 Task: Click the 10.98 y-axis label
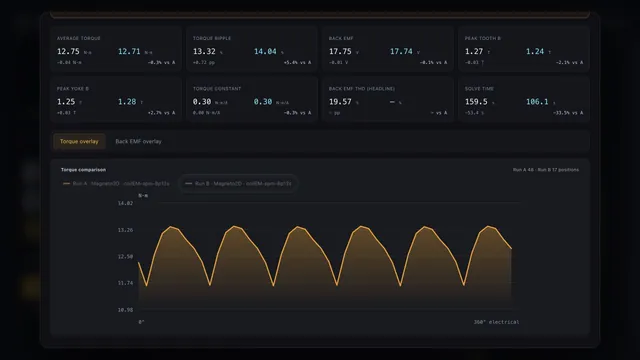[x=125, y=310]
